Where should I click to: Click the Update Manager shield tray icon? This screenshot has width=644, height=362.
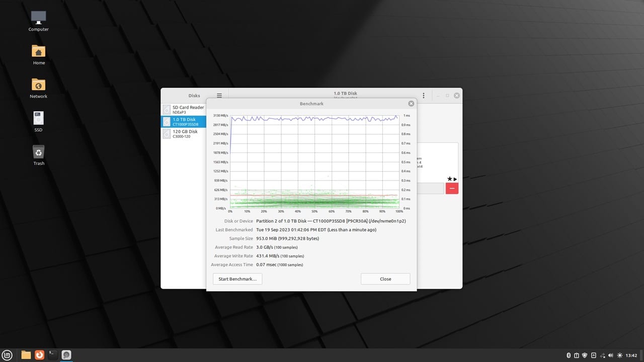click(584, 355)
